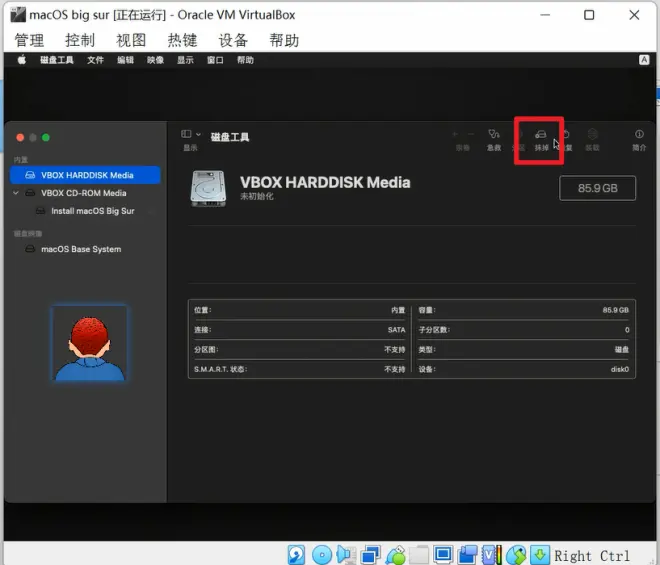Open the view options chevron beside sidebar icon
The image size is (660, 565).
coord(198,134)
